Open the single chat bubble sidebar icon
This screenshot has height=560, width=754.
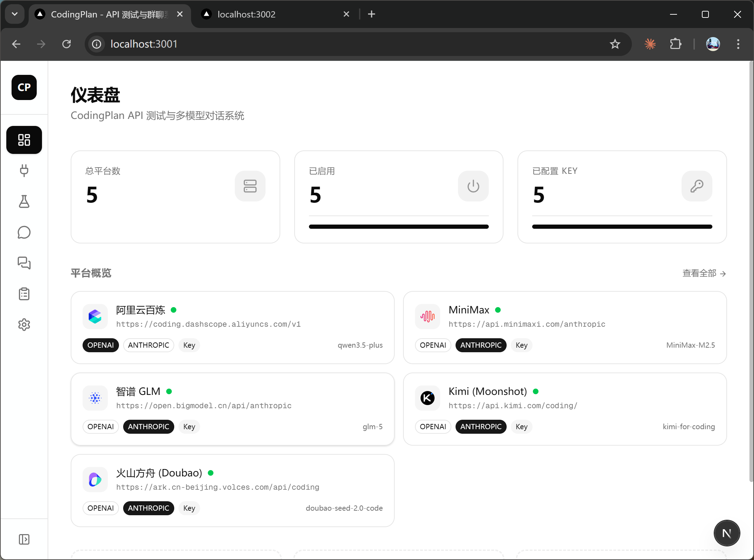point(24,232)
